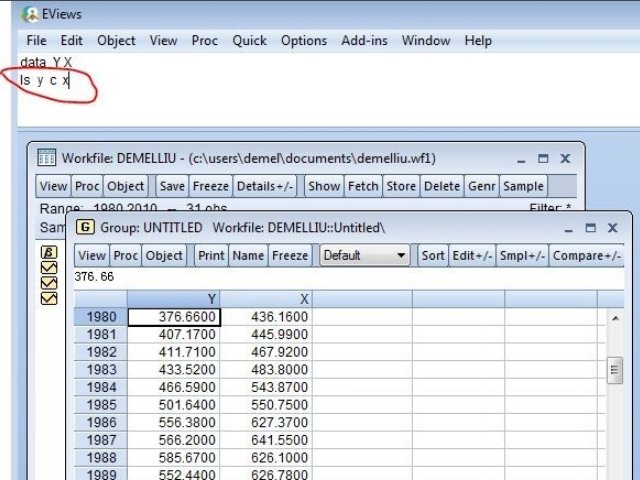Open the Proc menu in main menu bar
Screen dimensions: 640x480
tap(204, 40)
